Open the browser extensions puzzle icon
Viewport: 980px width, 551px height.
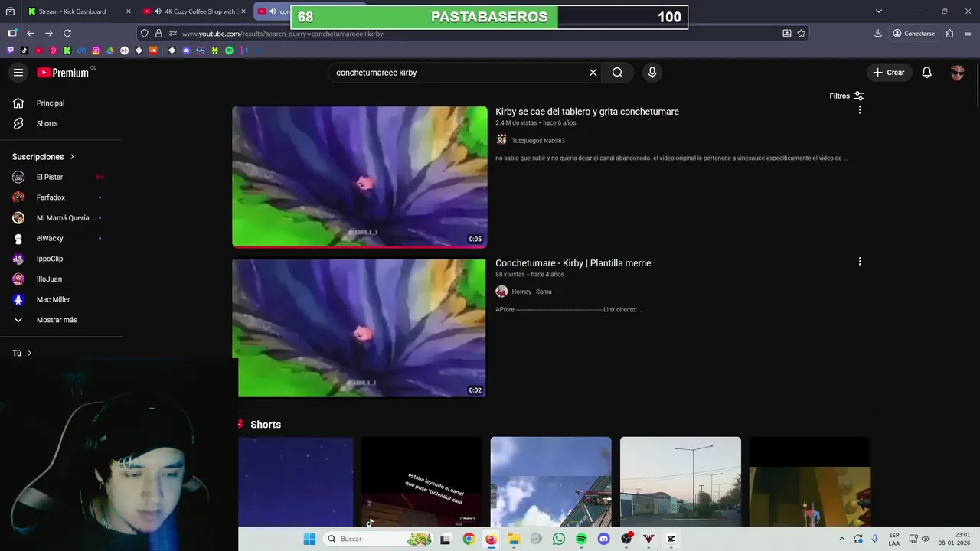[x=949, y=34]
